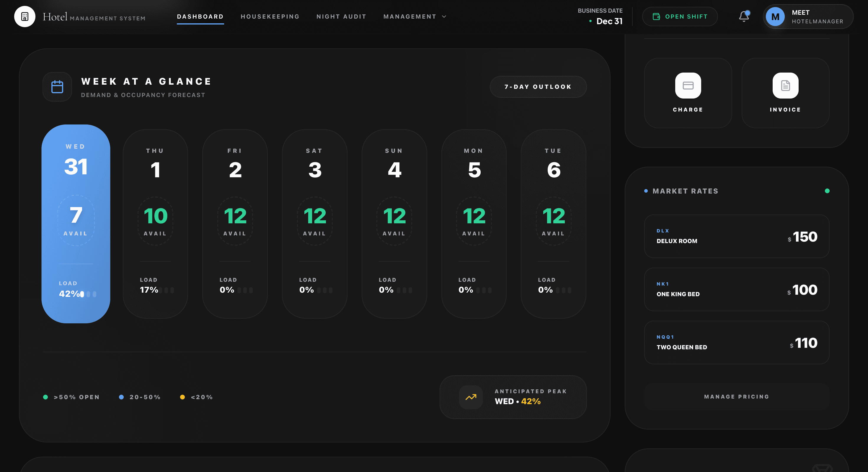Expand the Market Rates status indicator
This screenshot has width=868, height=472.
pos(828,191)
